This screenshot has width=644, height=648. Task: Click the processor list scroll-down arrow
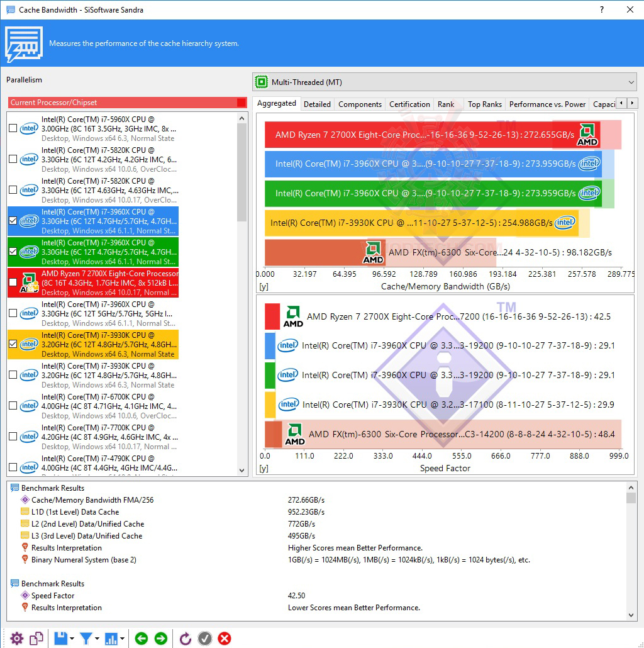[x=242, y=471]
